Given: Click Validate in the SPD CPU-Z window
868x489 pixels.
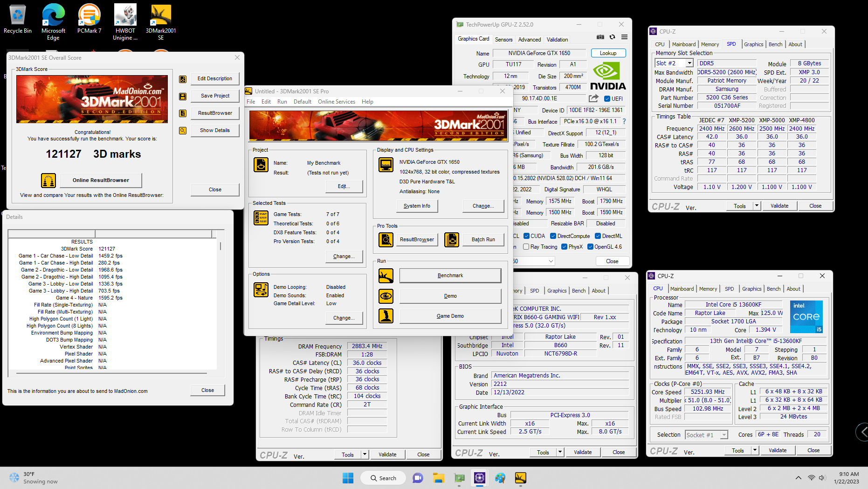Looking at the screenshot, I should tap(779, 206).
